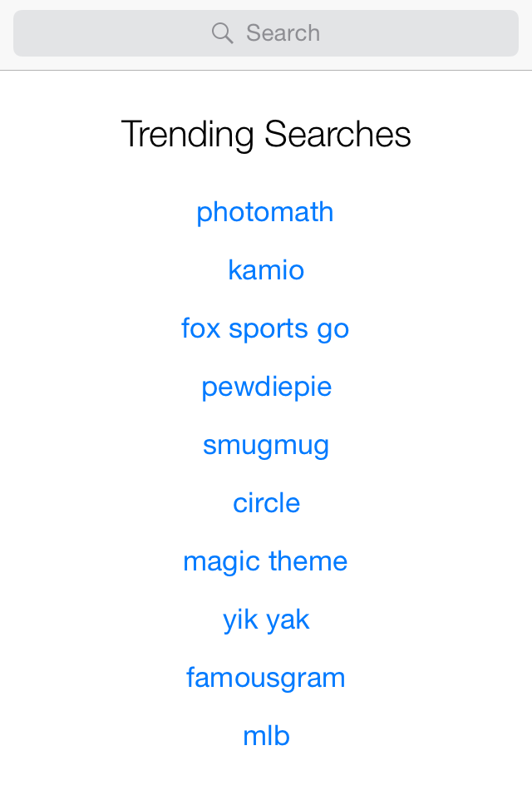The height and width of the screenshot is (790, 532).
Task: Tap the famousgram search link
Action: tap(265, 678)
